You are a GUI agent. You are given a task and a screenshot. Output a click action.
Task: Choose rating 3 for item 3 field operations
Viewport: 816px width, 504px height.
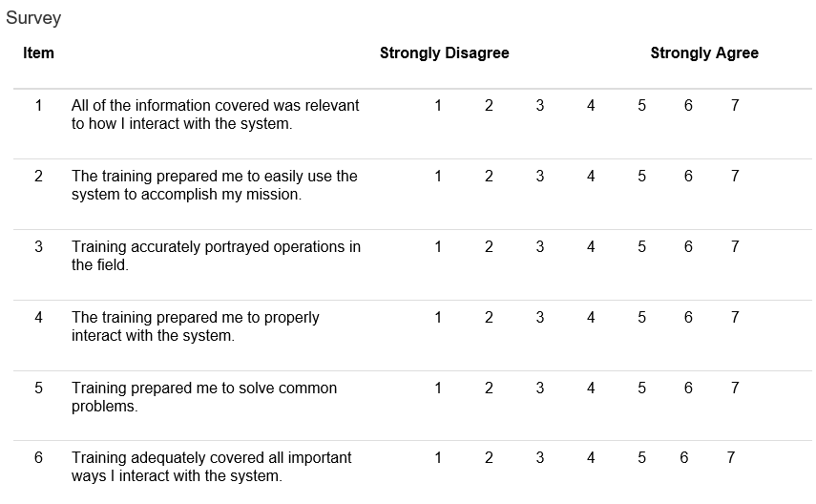pyautogui.click(x=540, y=247)
